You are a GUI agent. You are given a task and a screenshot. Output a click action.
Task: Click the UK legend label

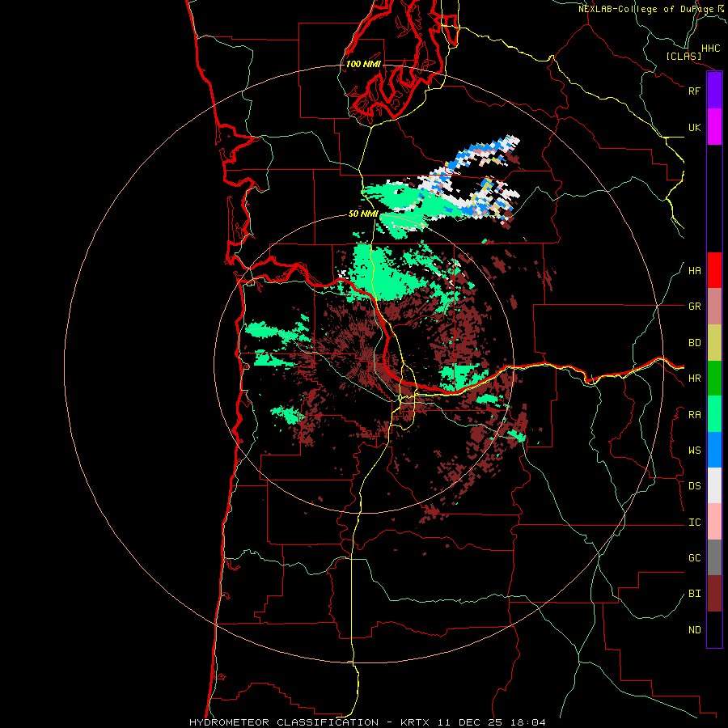[x=694, y=127]
